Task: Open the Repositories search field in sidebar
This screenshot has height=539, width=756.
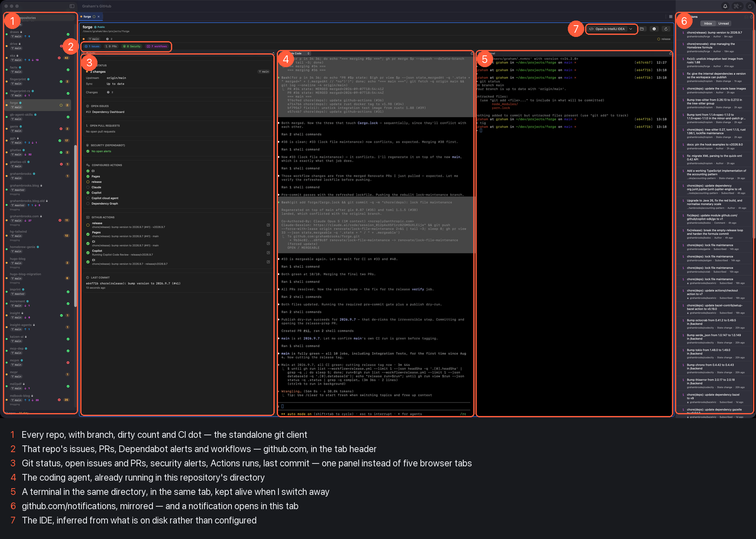Action: click(x=40, y=18)
